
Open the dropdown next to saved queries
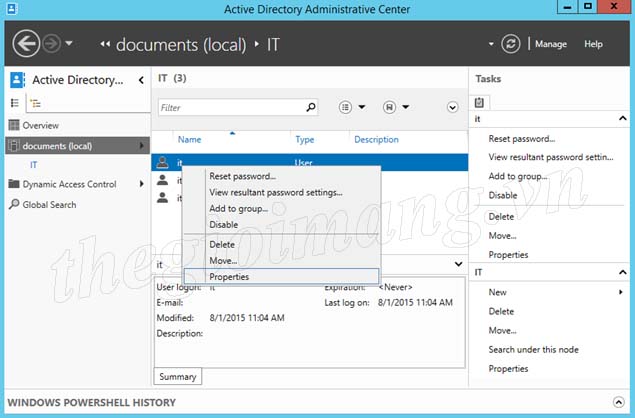tap(405, 107)
